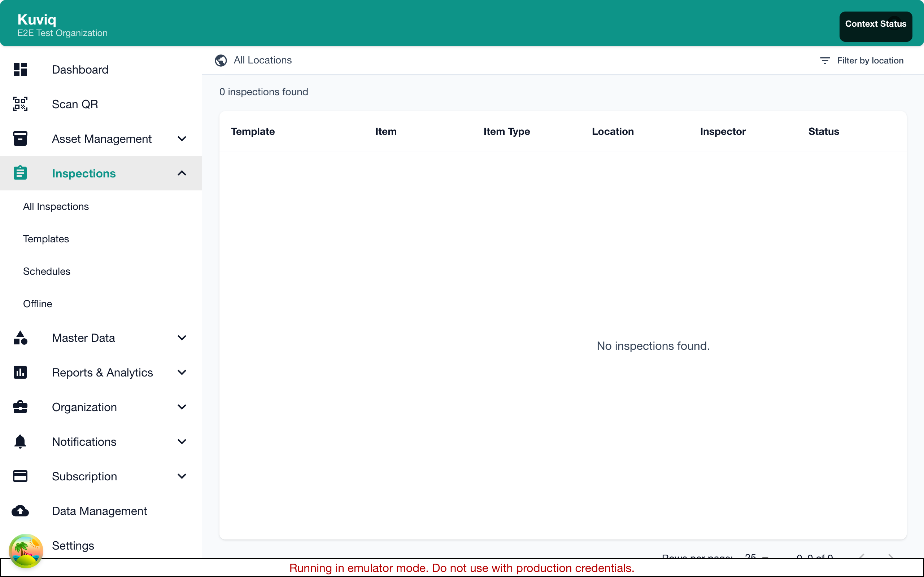The image size is (924, 577).
Task: Click the Context Status button
Action: [875, 25]
